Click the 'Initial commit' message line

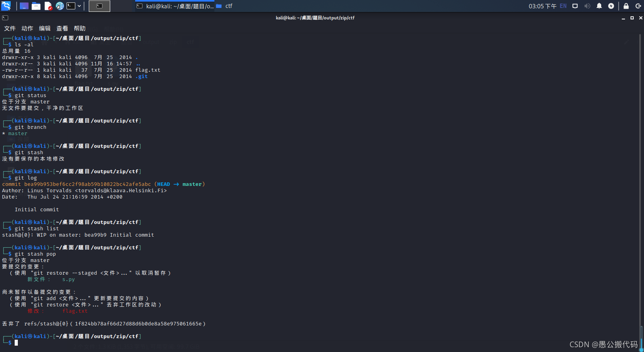(37, 210)
